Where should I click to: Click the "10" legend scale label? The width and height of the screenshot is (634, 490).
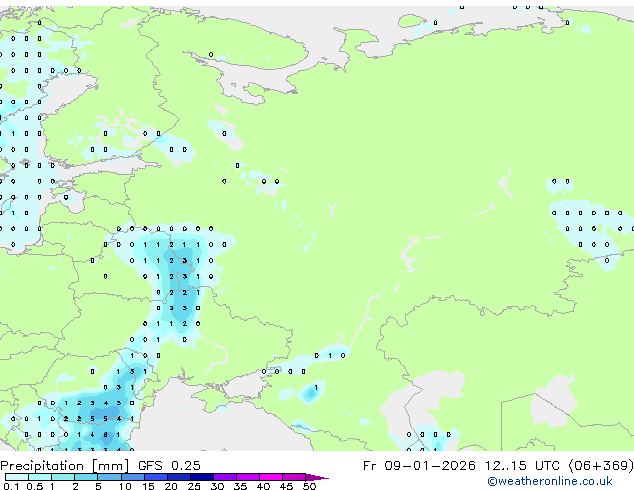(x=125, y=486)
